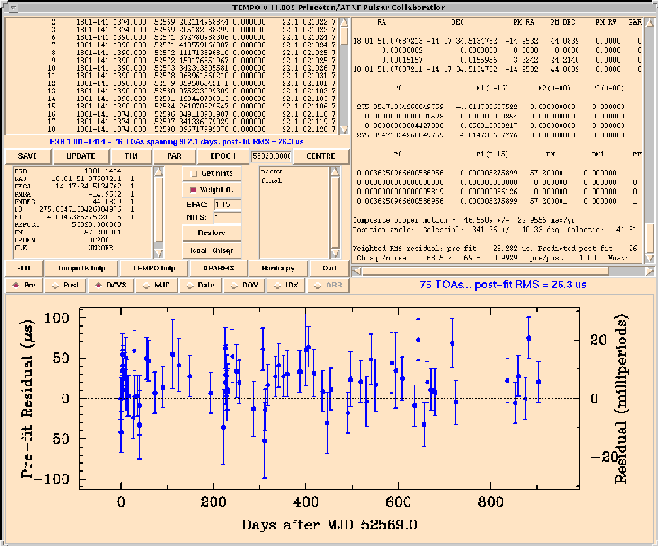Click the right arrow of the output horizontal scrollbar

(x=650, y=271)
